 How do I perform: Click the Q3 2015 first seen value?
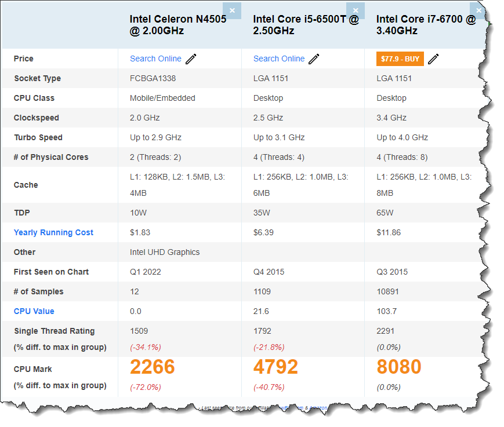point(392,272)
